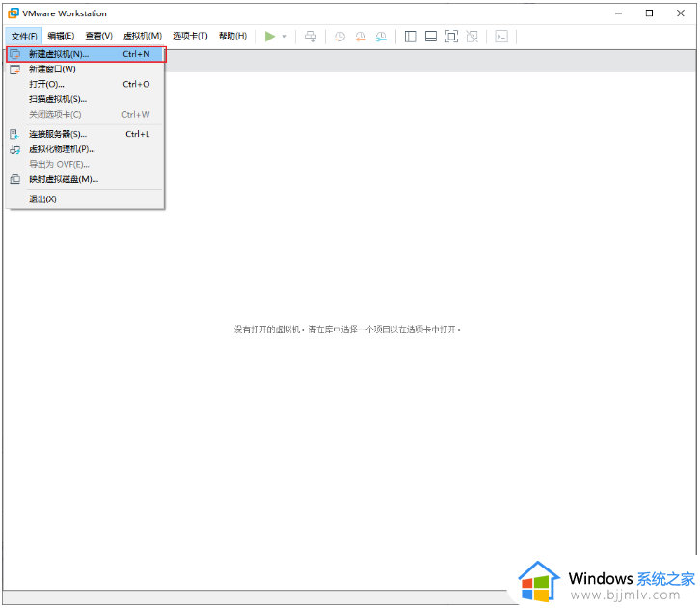This screenshot has height=608, width=700.
Task: Toggle the library sidebar panel icon
Action: 411,36
